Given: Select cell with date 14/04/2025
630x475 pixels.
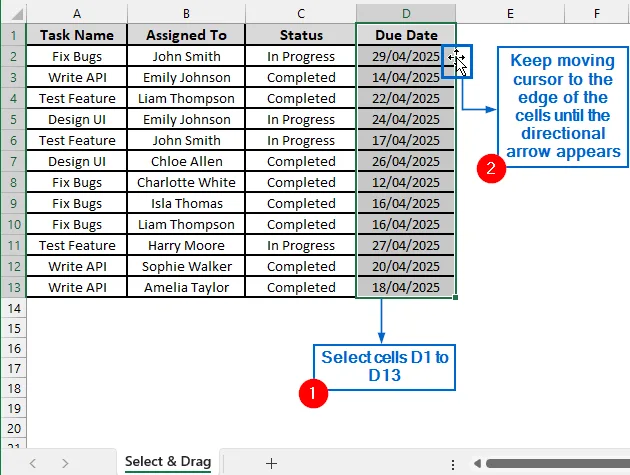Looking at the screenshot, I should click(x=406, y=77).
